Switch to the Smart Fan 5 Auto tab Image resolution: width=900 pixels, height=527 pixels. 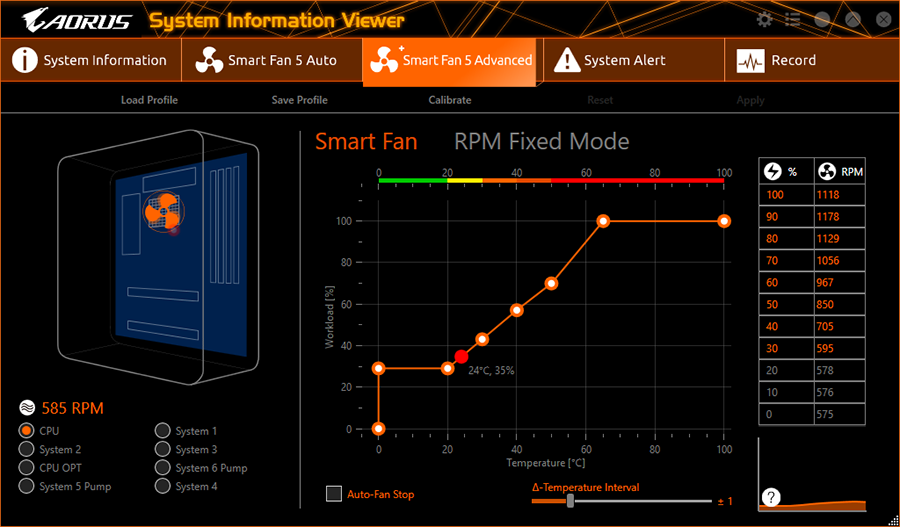click(272, 60)
